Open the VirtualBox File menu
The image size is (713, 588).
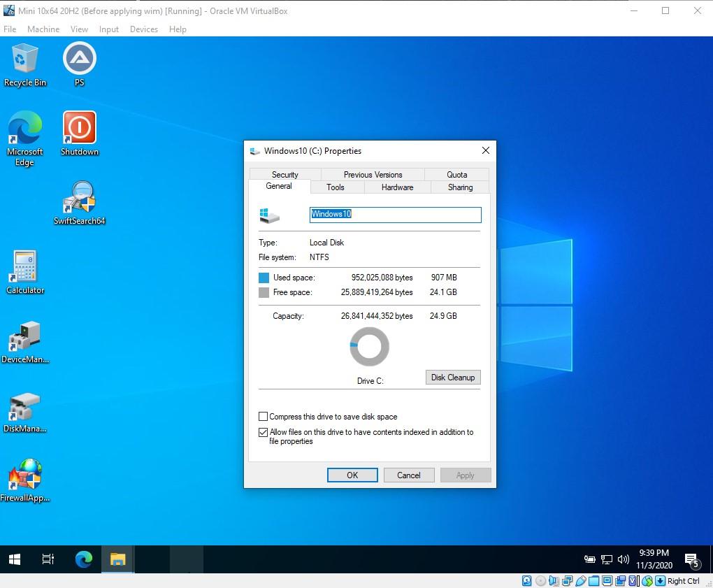click(10, 29)
